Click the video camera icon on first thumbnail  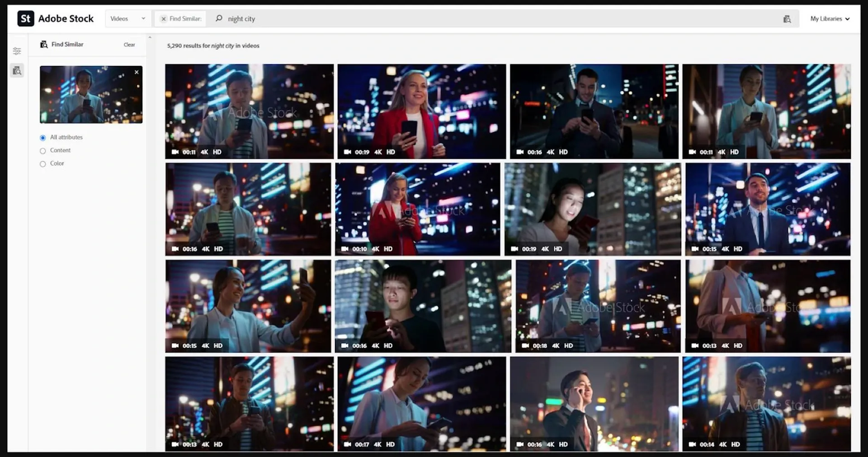[176, 152]
